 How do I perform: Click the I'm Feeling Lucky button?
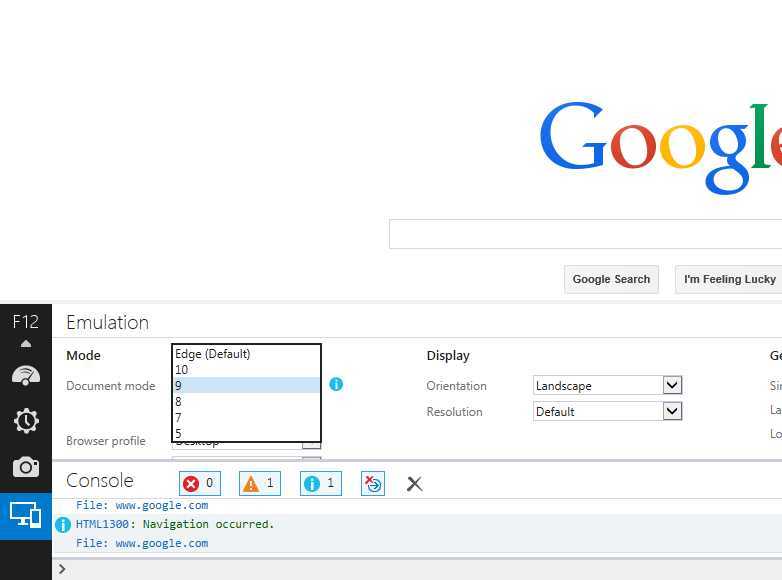point(730,279)
